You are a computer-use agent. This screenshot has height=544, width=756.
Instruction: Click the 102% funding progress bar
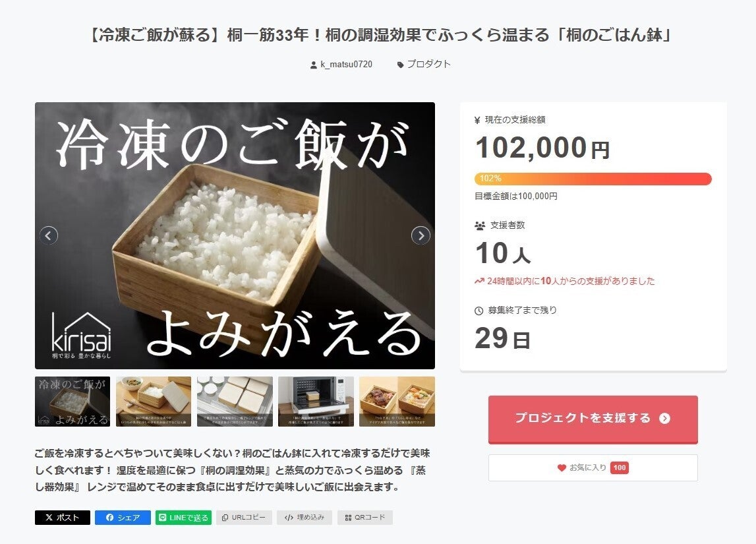593,179
